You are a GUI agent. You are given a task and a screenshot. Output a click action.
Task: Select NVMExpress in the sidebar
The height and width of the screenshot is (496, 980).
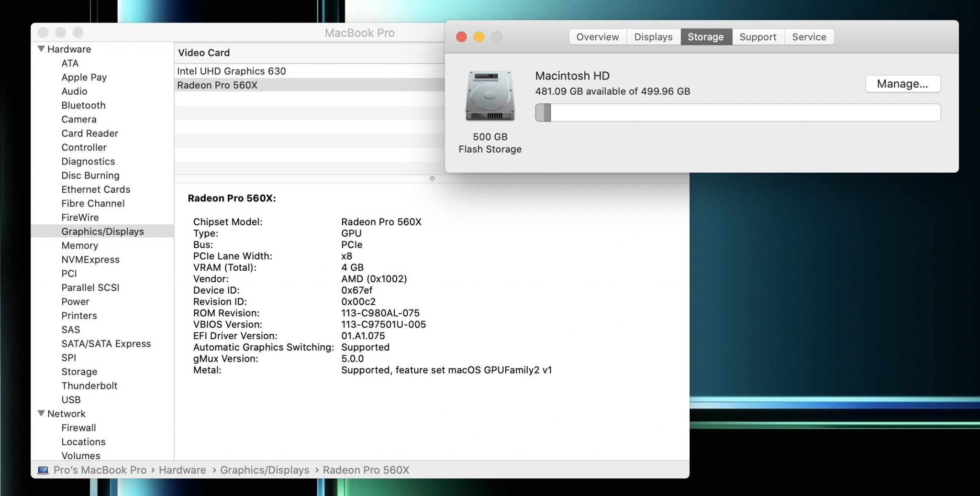[90, 260]
